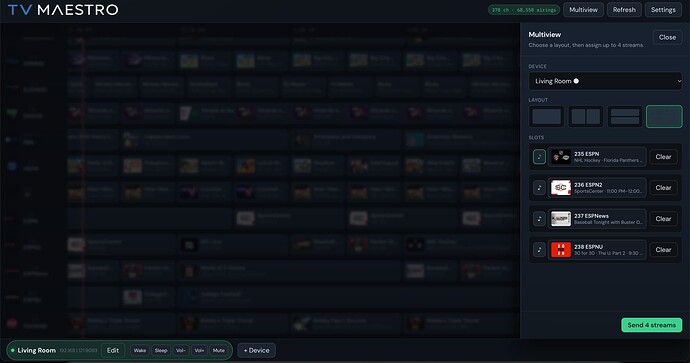The height and width of the screenshot is (363, 690).
Task: Wake the Living Room device
Action: click(x=139, y=350)
